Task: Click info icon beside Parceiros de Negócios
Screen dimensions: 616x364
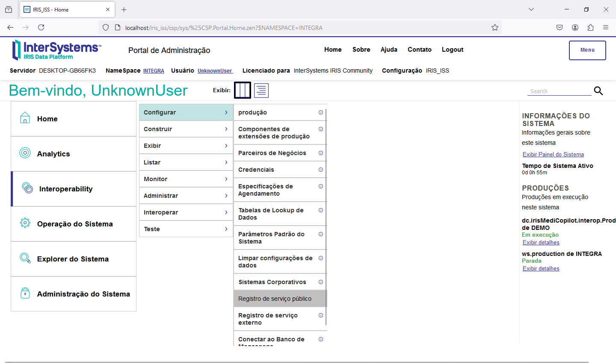Action: (321, 153)
